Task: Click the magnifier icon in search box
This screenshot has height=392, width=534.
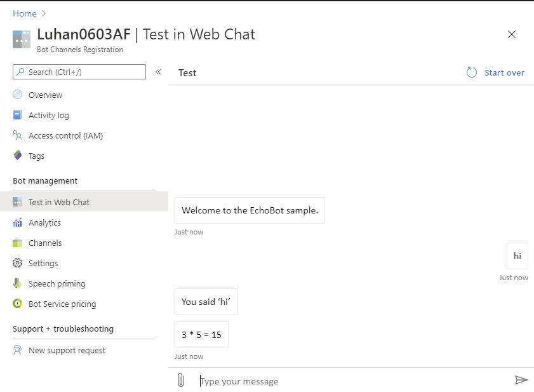Action: tap(20, 72)
